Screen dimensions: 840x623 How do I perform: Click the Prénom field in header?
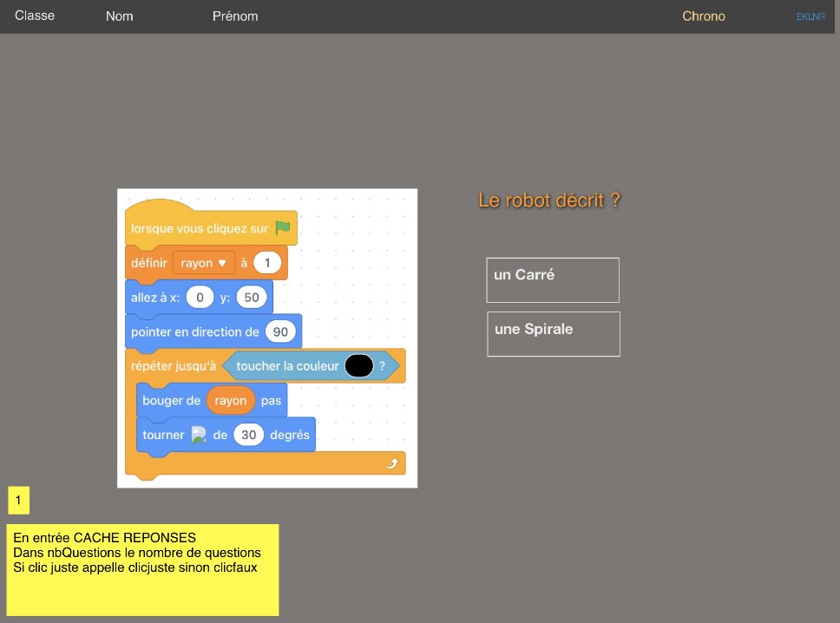pyautogui.click(x=235, y=16)
